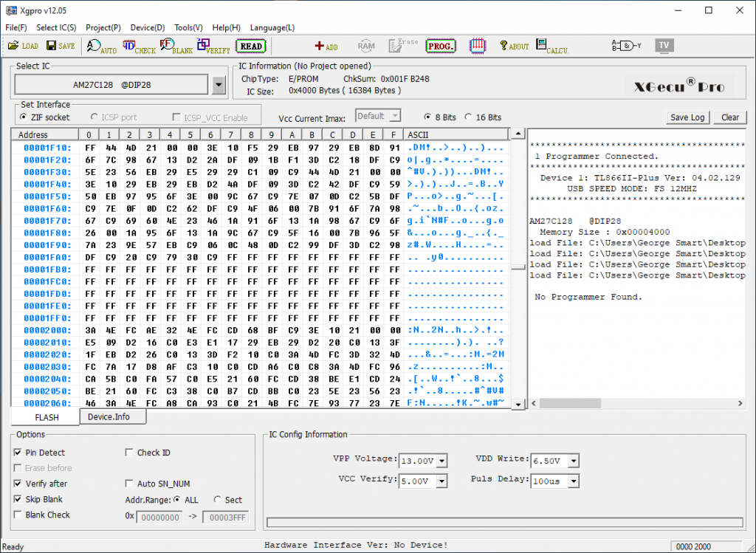Open the Project(P) menu
Viewport: 756px width, 553px height.
pyautogui.click(x=103, y=28)
